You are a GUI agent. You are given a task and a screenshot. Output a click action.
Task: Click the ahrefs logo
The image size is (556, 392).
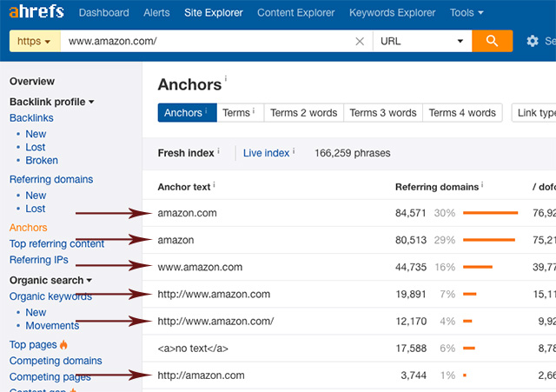tap(36, 11)
